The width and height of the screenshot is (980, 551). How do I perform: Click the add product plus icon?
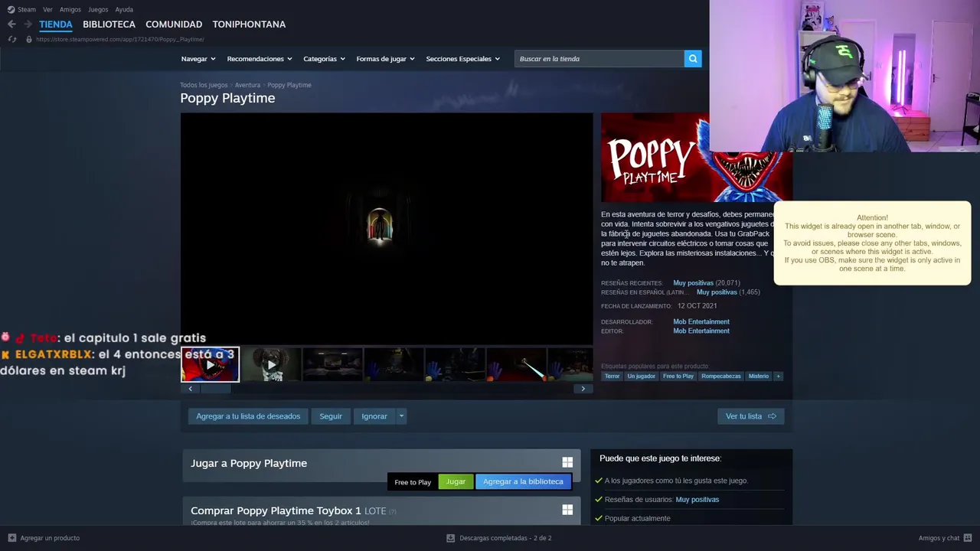(11, 538)
